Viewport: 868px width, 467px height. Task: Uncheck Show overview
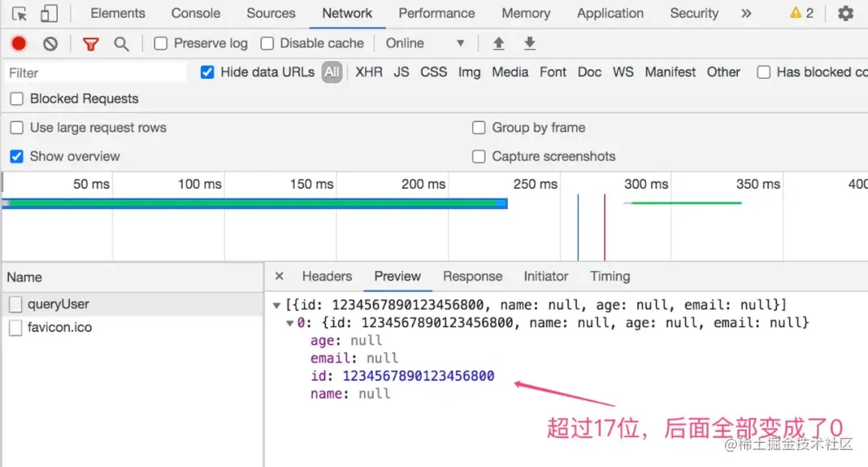coord(17,156)
